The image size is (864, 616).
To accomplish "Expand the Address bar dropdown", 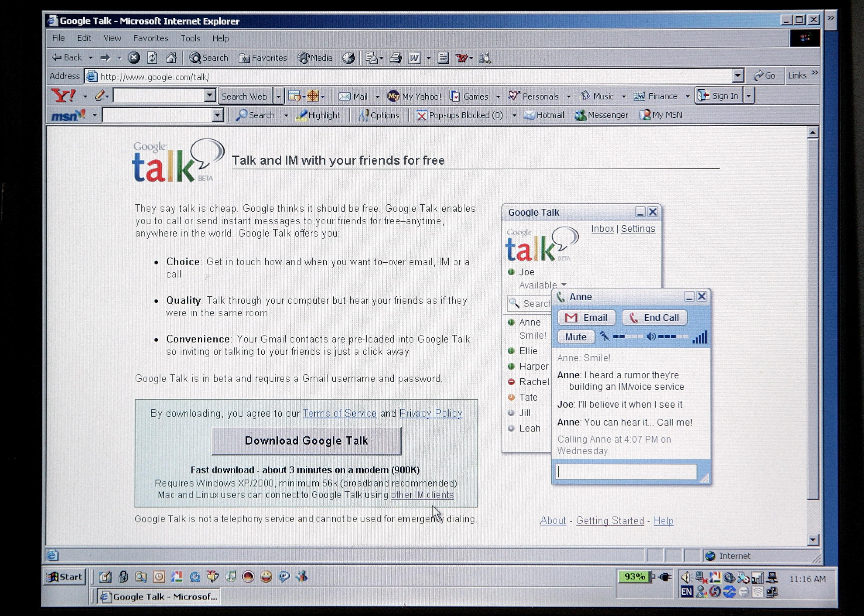I will click(x=738, y=76).
